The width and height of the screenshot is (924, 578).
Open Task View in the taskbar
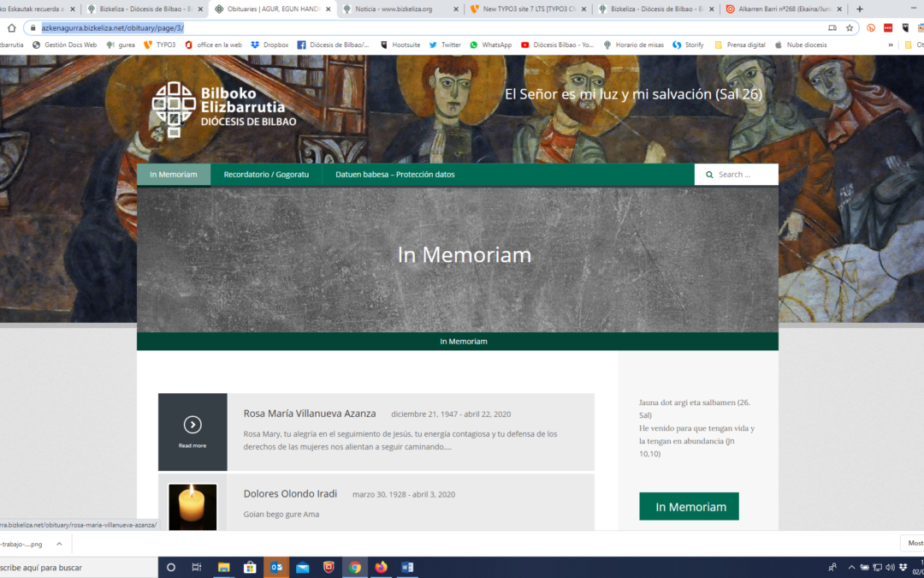pyautogui.click(x=197, y=568)
